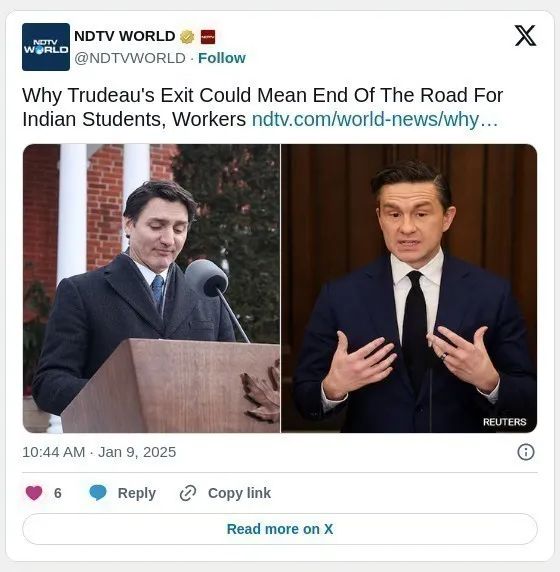Screen dimensions: 560x572
Task: Click the like count number 6
Action: tap(58, 493)
